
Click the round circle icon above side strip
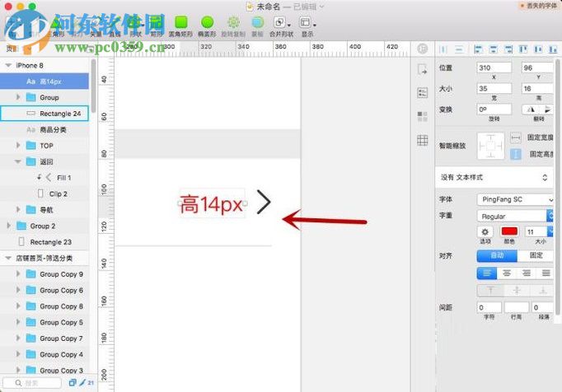(422, 49)
